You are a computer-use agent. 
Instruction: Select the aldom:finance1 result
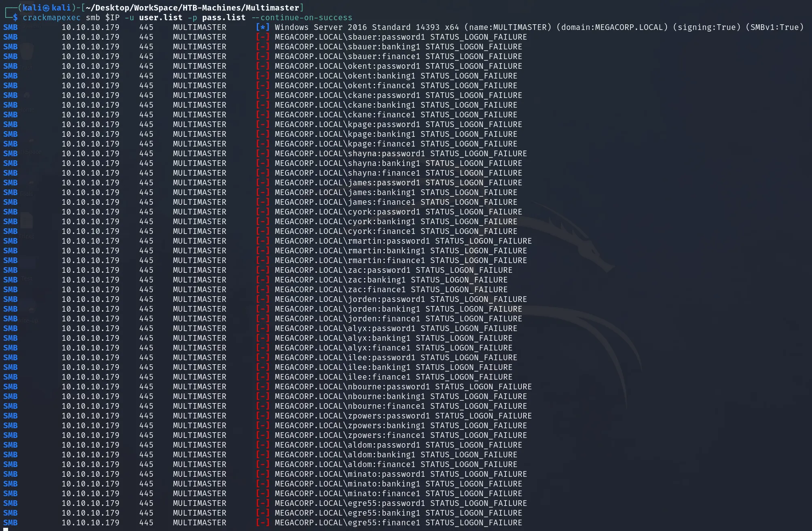tap(396, 464)
